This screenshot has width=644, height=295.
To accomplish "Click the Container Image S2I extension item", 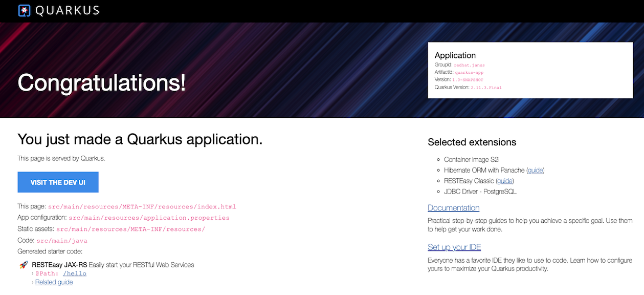I will [471, 160].
